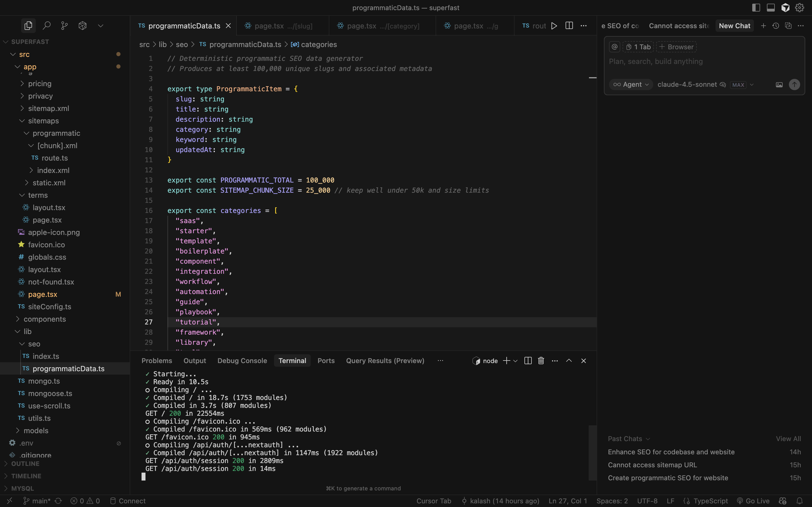Split the editor to the right

[x=569, y=26]
